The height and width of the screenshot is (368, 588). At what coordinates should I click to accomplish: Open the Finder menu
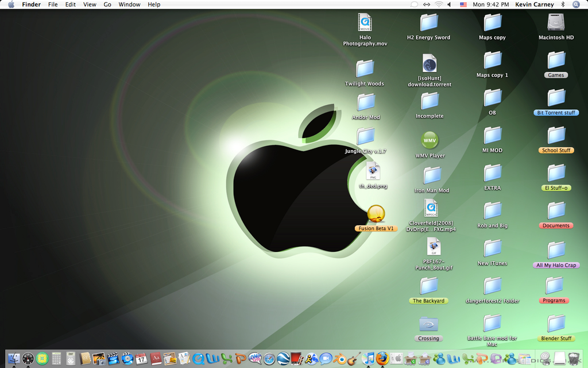coord(32,5)
